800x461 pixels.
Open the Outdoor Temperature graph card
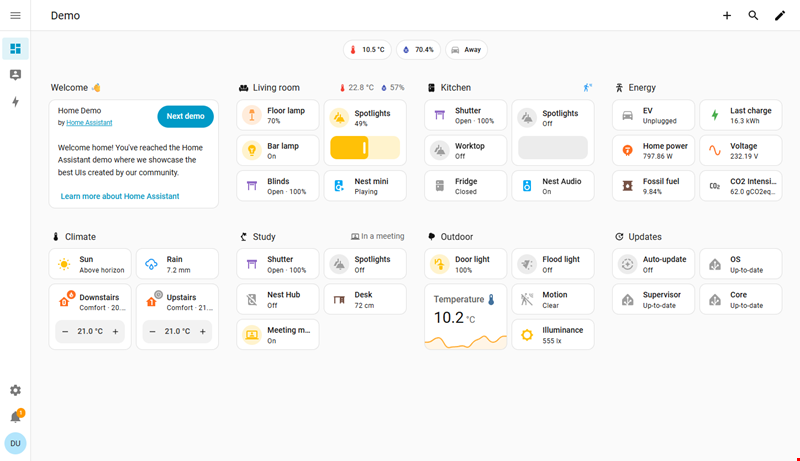465,319
